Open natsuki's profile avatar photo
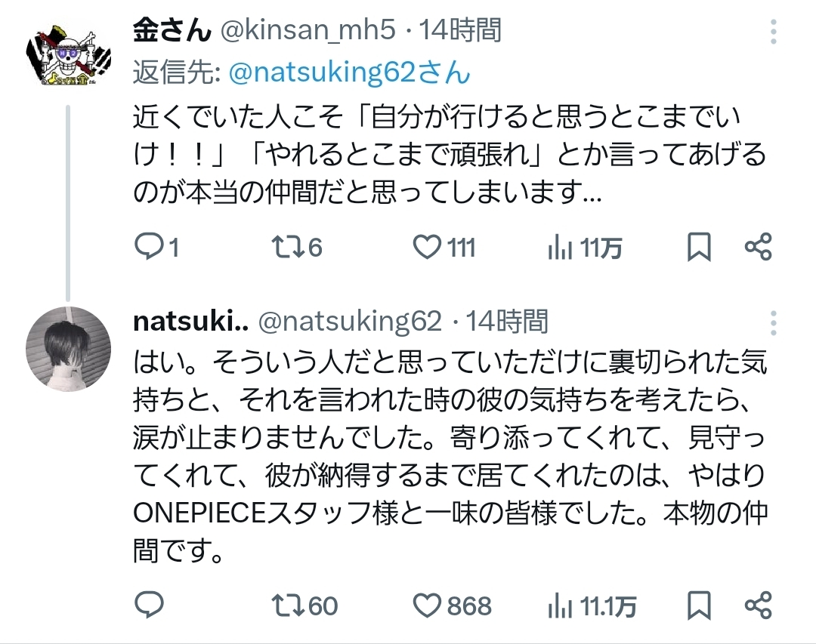Image resolution: width=816 pixels, height=644 pixels. (x=69, y=349)
